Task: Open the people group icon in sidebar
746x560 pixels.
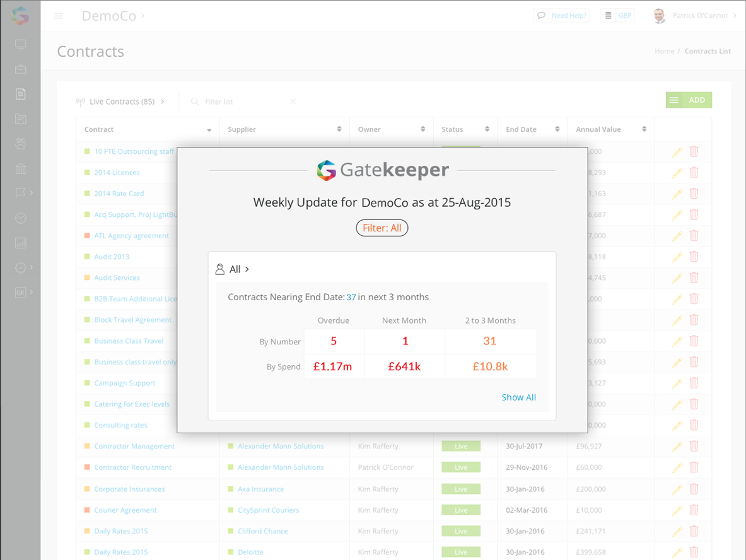Action: point(20,144)
